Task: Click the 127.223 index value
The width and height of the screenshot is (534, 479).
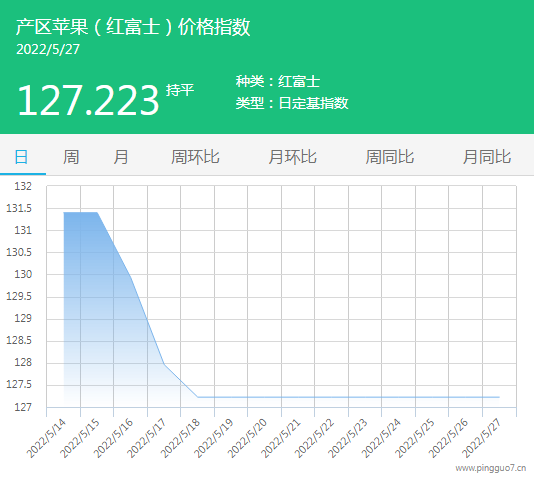Action: click(x=88, y=100)
